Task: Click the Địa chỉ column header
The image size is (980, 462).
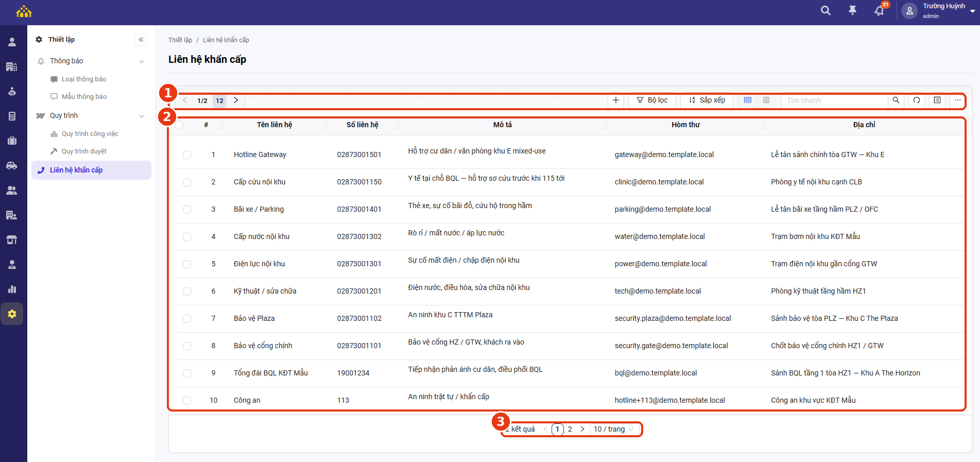Action: click(864, 125)
